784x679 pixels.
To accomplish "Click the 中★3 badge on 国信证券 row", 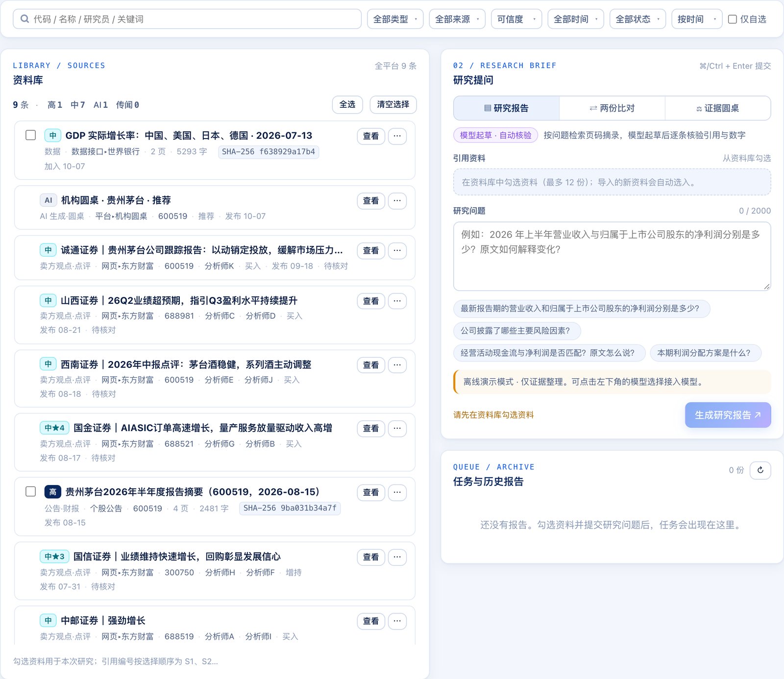I will tap(54, 557).
